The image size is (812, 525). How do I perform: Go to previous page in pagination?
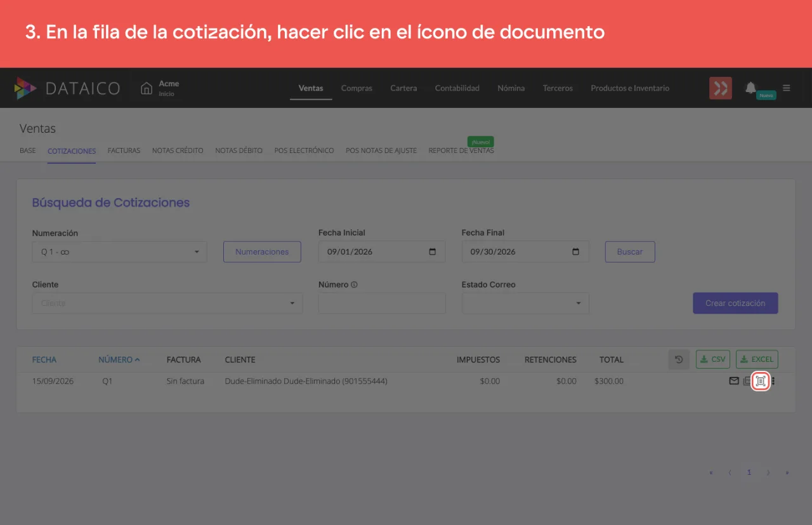tap(730, 472)
